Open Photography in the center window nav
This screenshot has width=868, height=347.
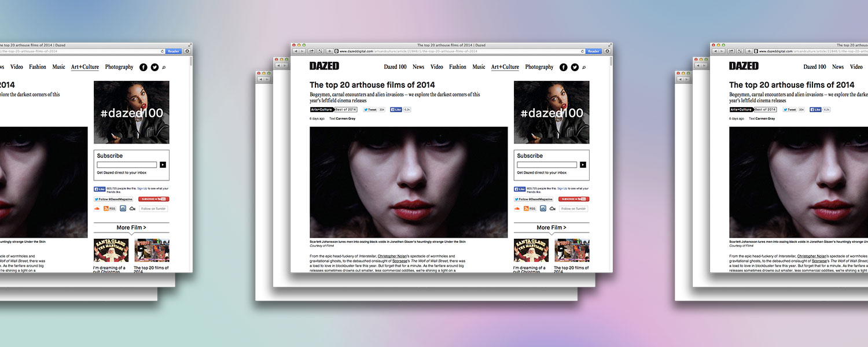tap(539, 67)
